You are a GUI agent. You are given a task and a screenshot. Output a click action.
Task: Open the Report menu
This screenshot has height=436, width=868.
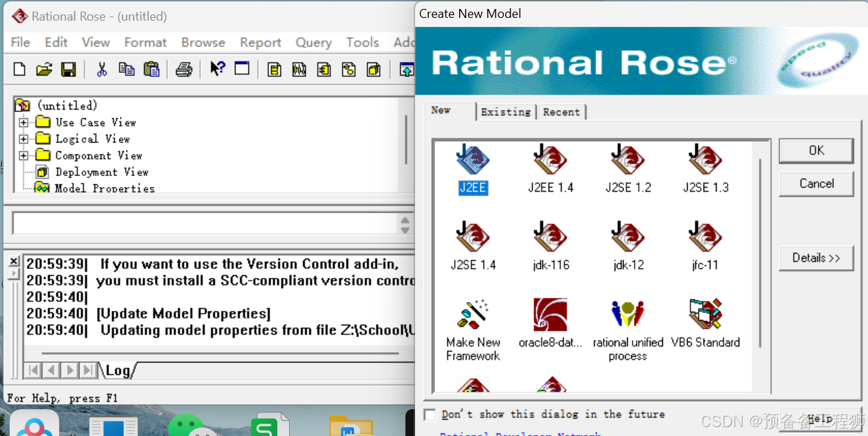point(260,42)
